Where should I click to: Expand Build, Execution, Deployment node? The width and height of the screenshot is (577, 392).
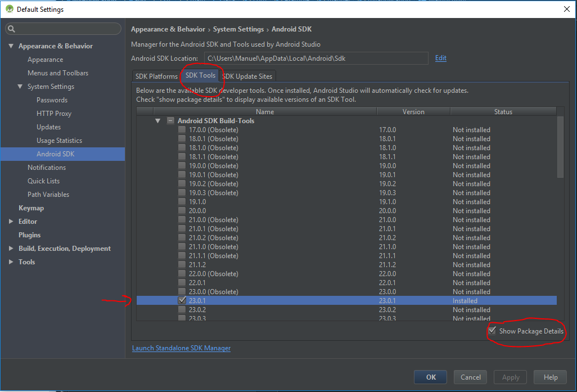coord(11,249)
